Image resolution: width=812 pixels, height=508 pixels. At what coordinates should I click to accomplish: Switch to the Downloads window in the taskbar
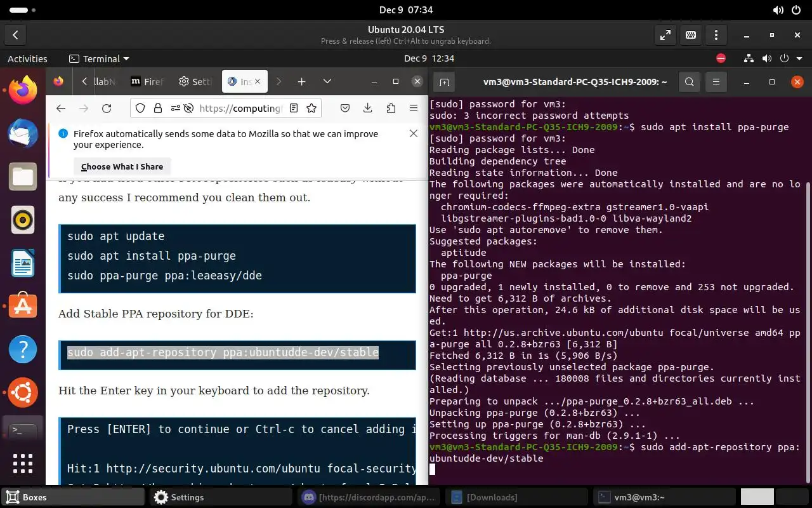(x=518, y=497)
